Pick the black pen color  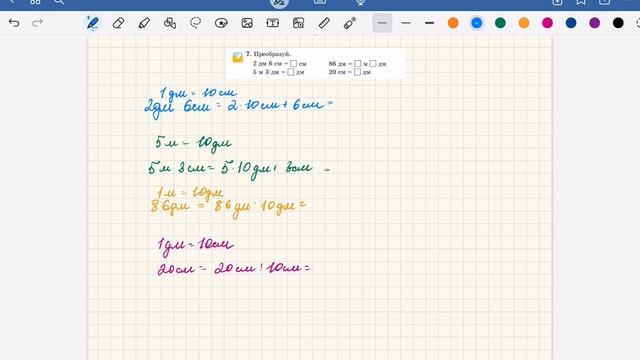coord(618,23)
